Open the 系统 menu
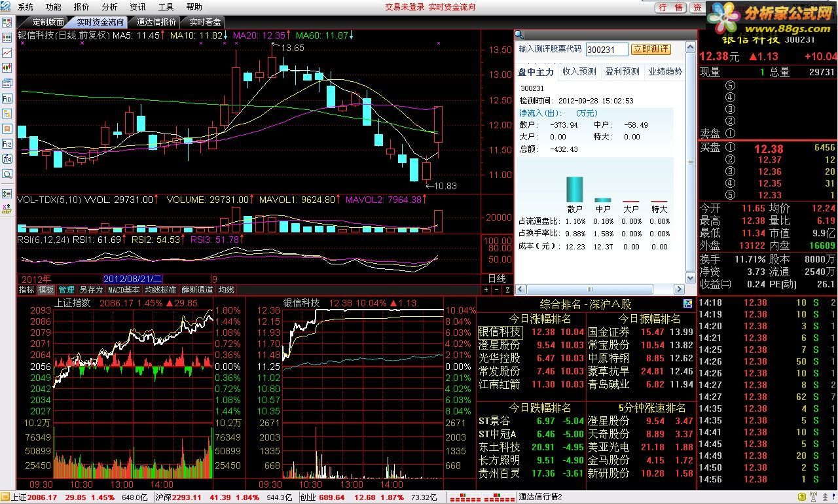This screenshot has width=838, height=504. (26, 7)
